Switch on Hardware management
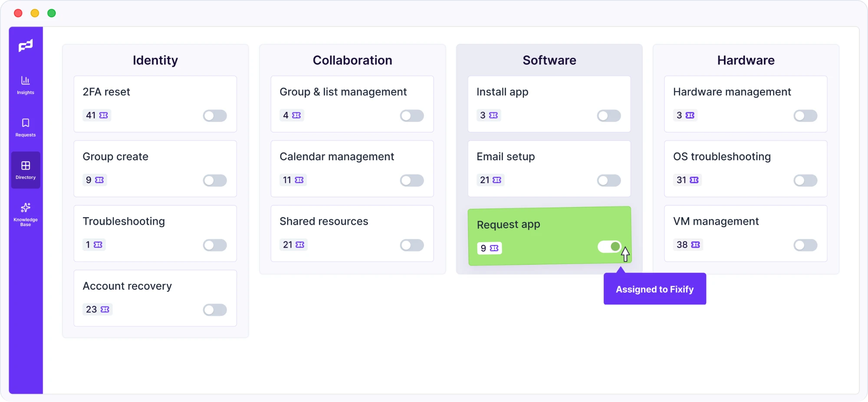Screen dimensions: 868x402 (x=806, y=116)
